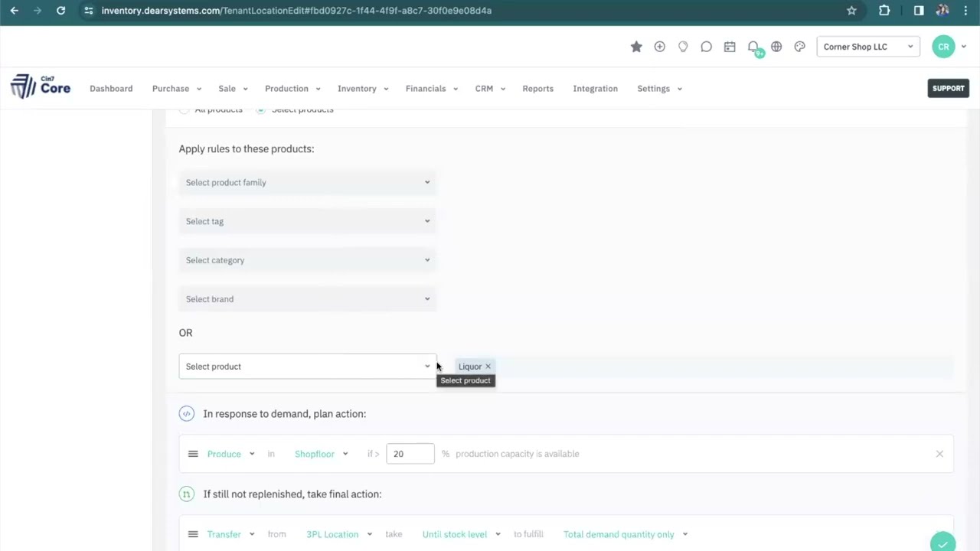Delete the Produce rule row with X

939,454
